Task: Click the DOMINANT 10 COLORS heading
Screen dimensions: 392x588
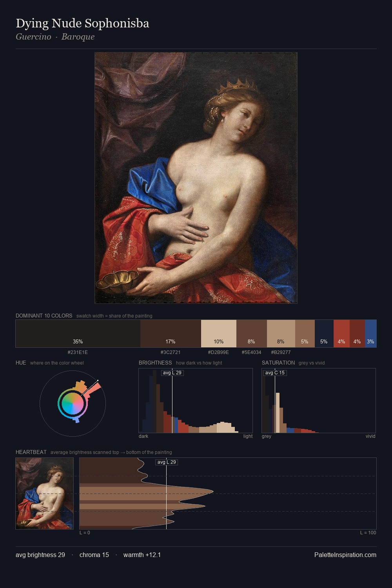Action: pyautogui.click(x=44, y=316)
